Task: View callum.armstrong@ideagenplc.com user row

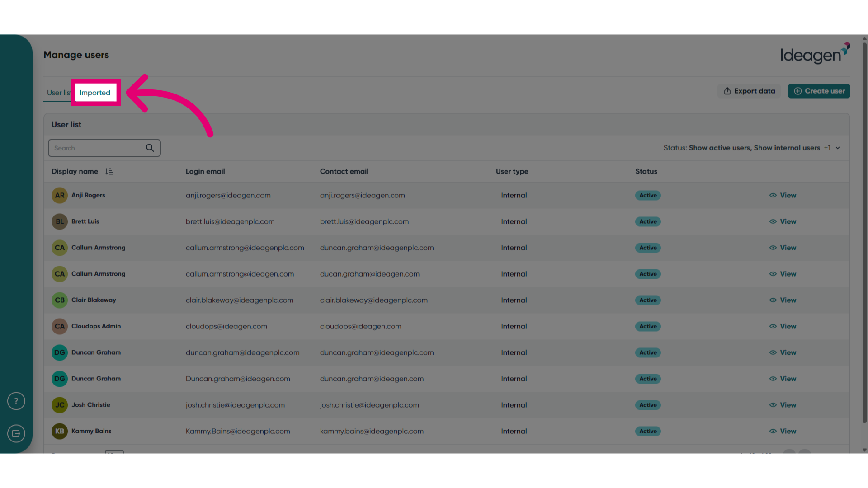Action: pyautogui.click(x=783, y=248)
